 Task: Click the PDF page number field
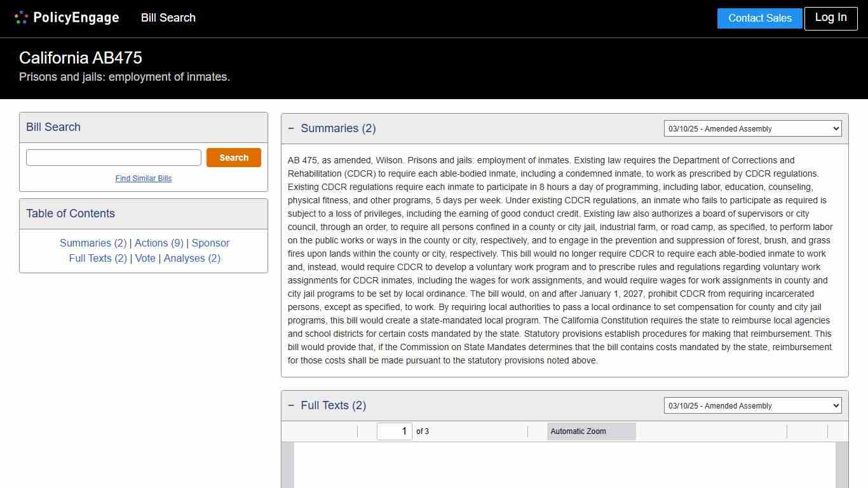394,431
